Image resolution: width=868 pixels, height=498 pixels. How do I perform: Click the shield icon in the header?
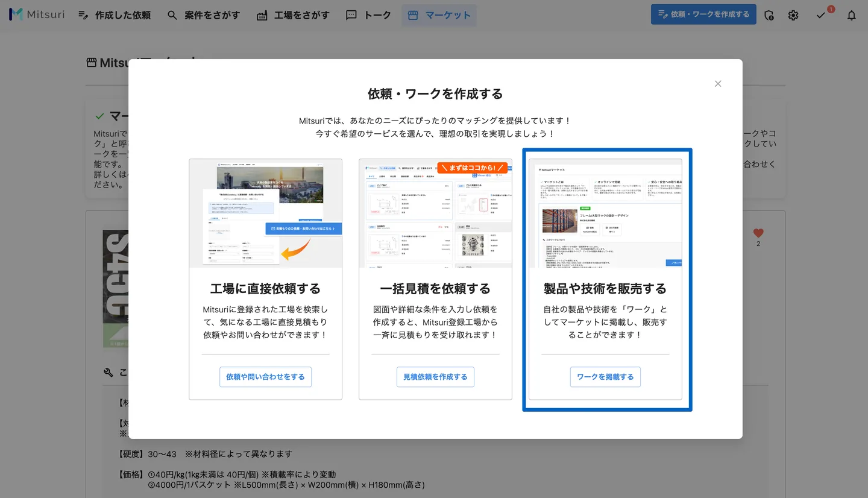click(769, 15)
